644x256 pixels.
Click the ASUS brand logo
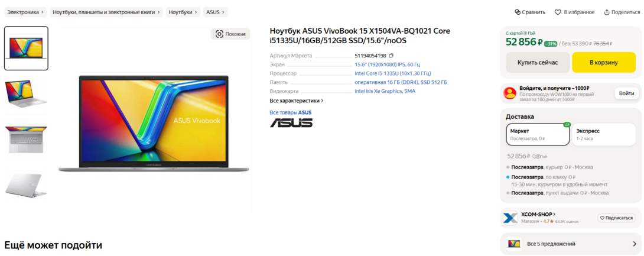click(291, 123)
